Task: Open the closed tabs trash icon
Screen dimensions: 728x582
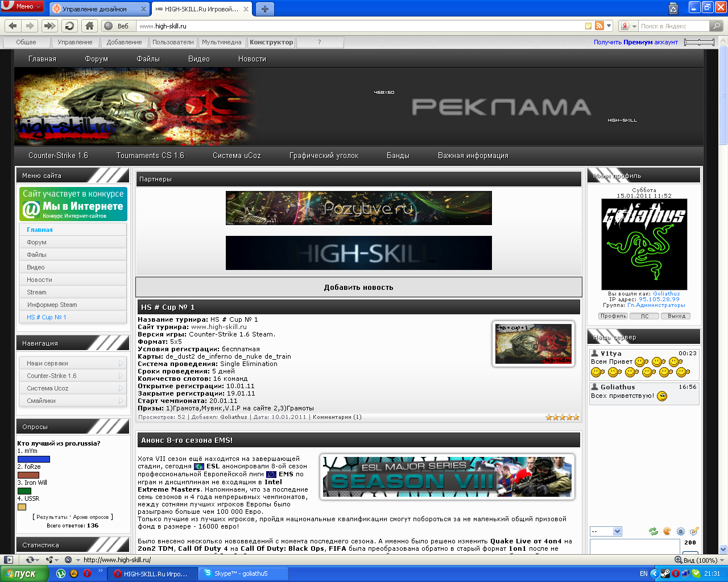Action: click(x=673, y=8)
